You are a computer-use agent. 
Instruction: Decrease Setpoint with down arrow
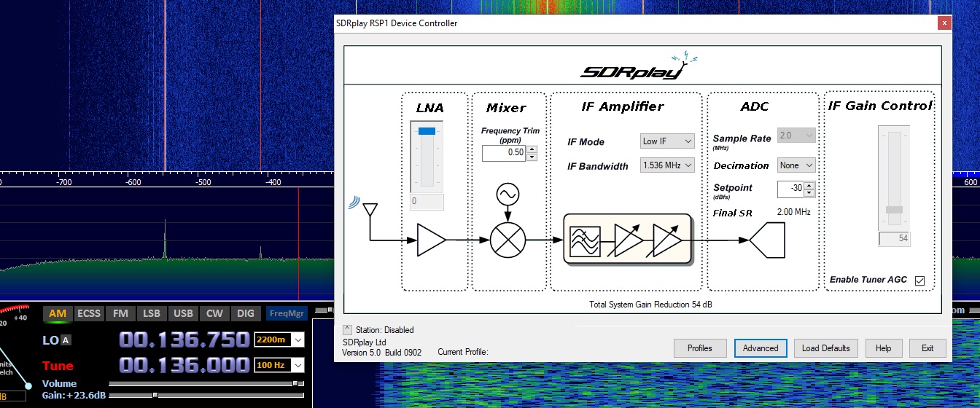pyautogui.click(x=809, y=194)
